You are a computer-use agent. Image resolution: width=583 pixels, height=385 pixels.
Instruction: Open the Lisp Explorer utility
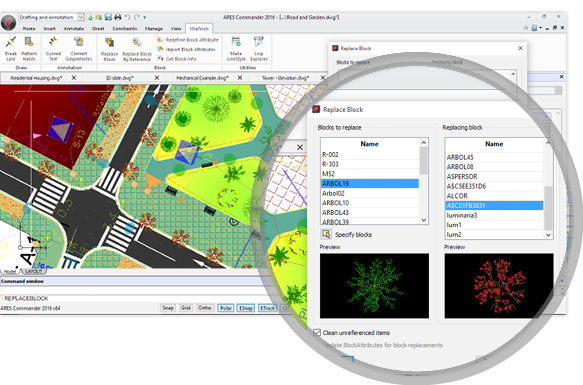pyautogui.click(x=259, y=49)
